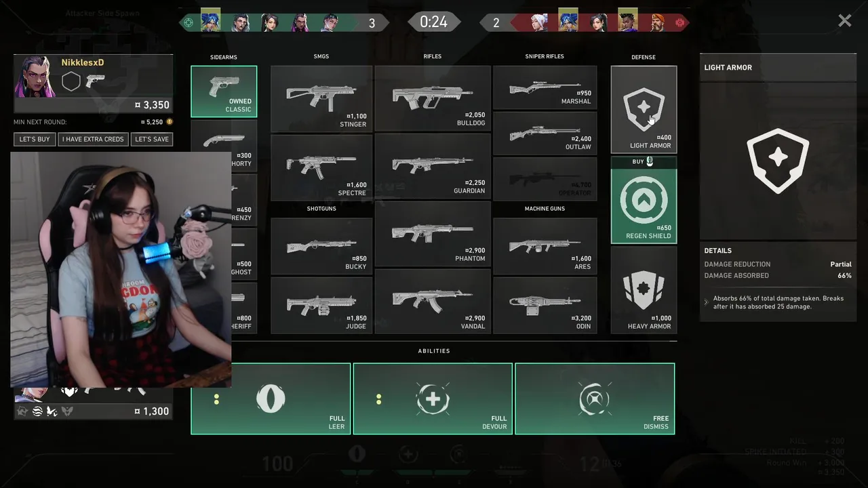Viewport: 868px width, 488px height.
Task: Buy the Marshal sniper rifle
Action: click(545, 87)
